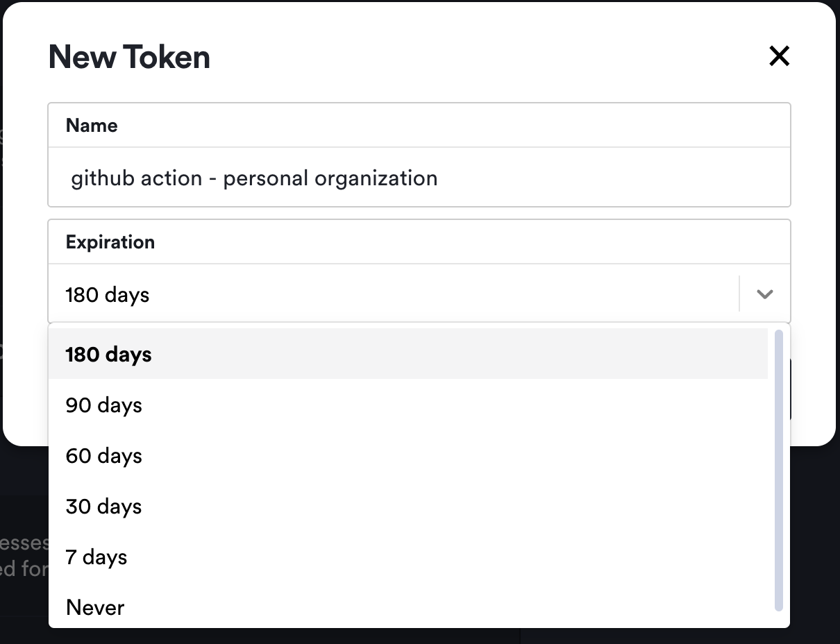Screen dimensions: 840x644
Task: Click the Name field label
Action: tap(91, 125)
